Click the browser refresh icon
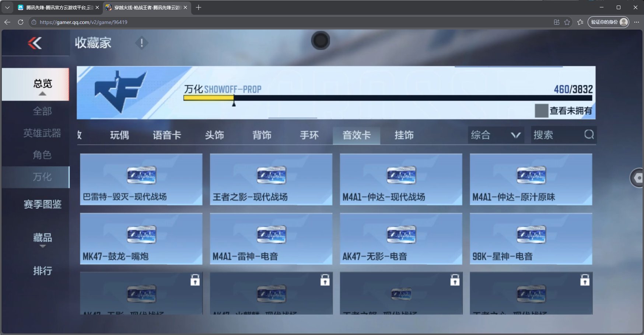Screen dimensions: 644x335 coord(21,22)
